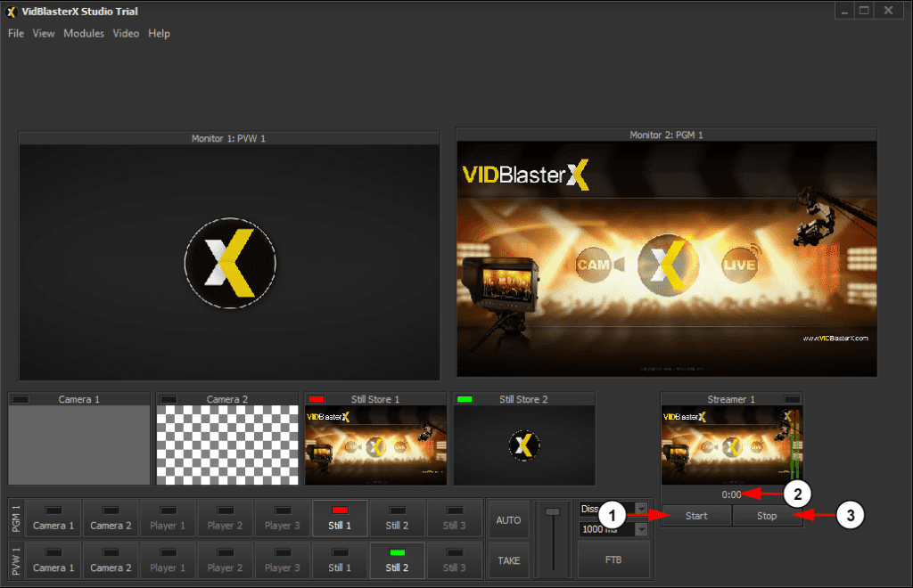
Task: Click the FTB fade-to-black button
Action: (x=613, y=559)
